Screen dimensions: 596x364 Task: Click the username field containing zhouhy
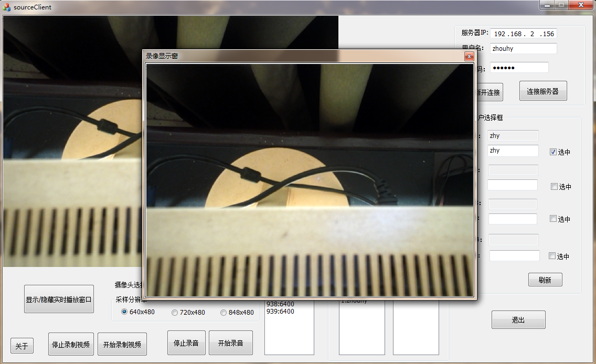coord(523,48)
